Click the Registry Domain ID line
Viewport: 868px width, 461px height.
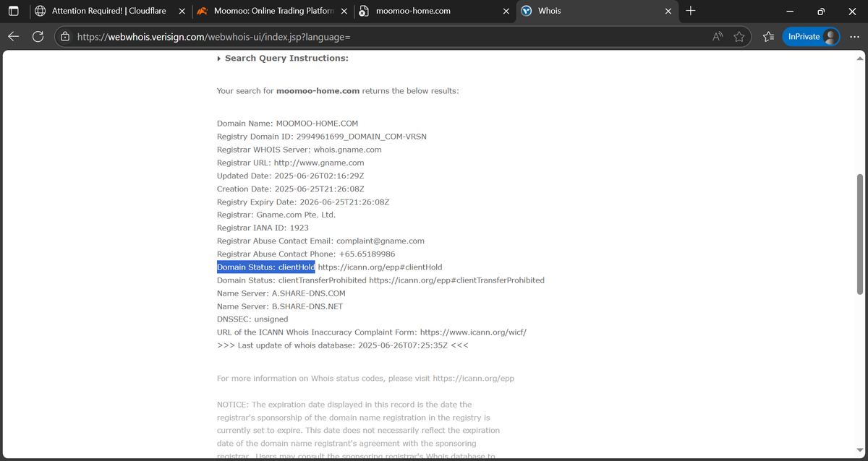322,137
